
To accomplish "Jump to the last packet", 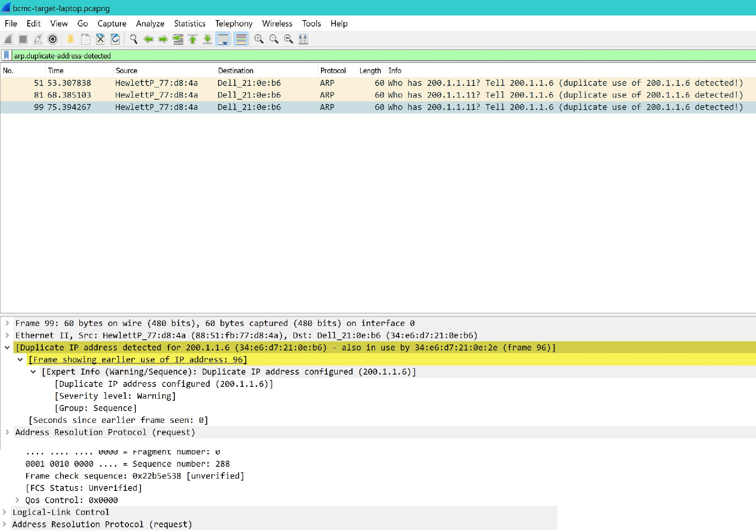I will coord(207,39).
